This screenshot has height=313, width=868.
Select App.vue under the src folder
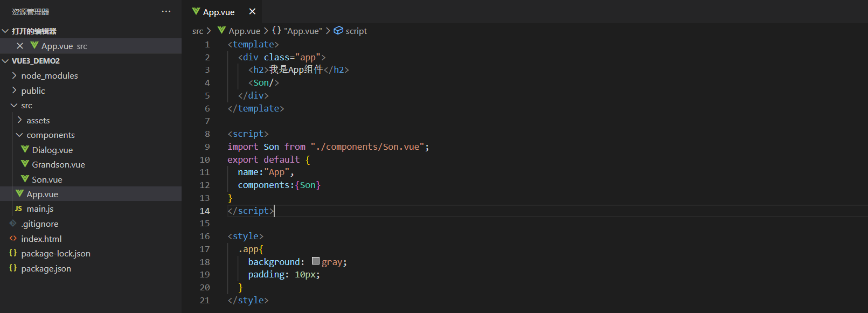pos(91,194)
